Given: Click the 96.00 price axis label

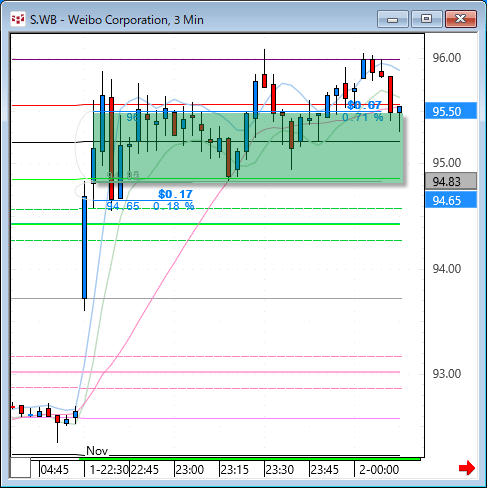Looking at the screenshot, I should pos(447,58).
